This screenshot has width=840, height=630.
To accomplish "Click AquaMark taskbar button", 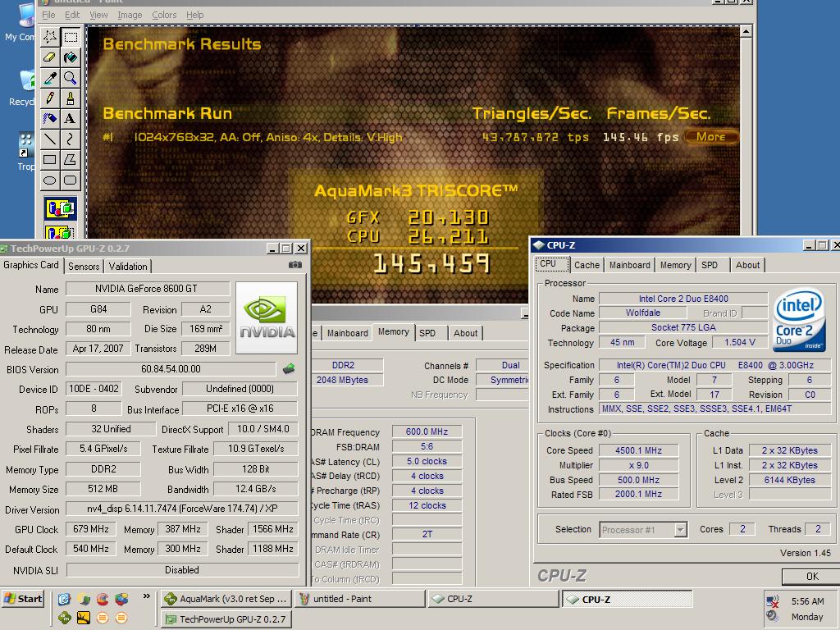I will click(x=226, y=599).
